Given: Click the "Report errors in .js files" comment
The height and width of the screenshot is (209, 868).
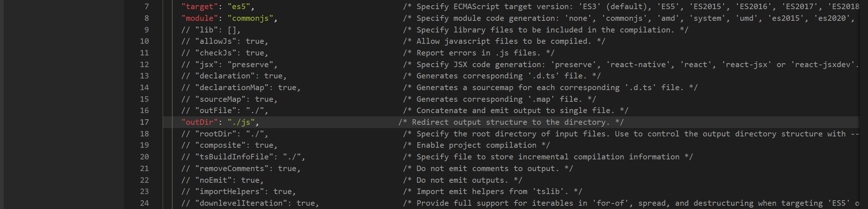Looking at the screenshot, I should 478,53.
